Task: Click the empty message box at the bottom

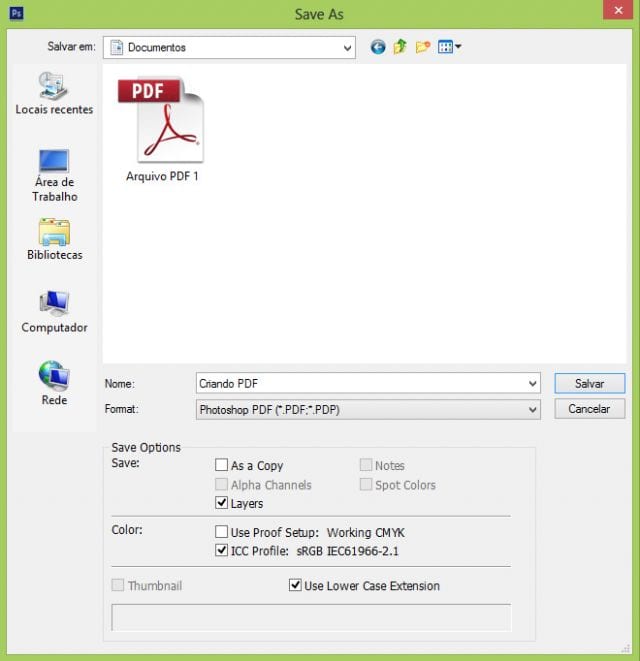Action: pos(311,617)
